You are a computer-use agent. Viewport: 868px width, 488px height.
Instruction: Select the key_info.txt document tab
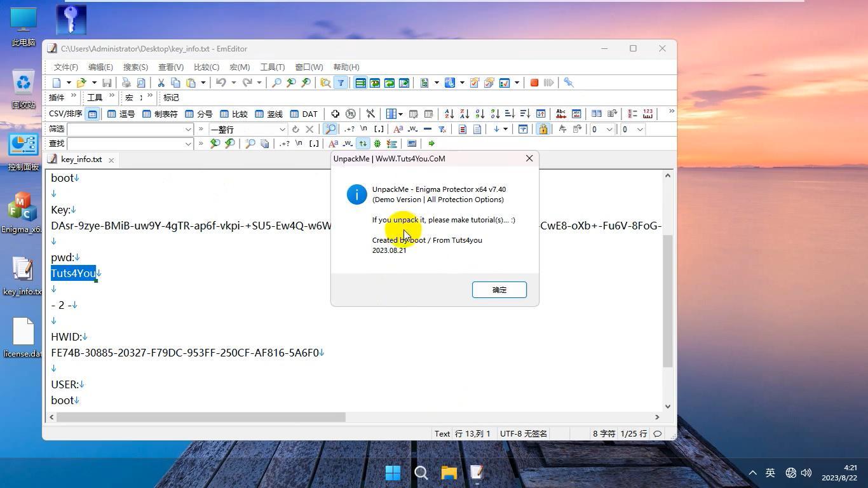tap(81, 159)
